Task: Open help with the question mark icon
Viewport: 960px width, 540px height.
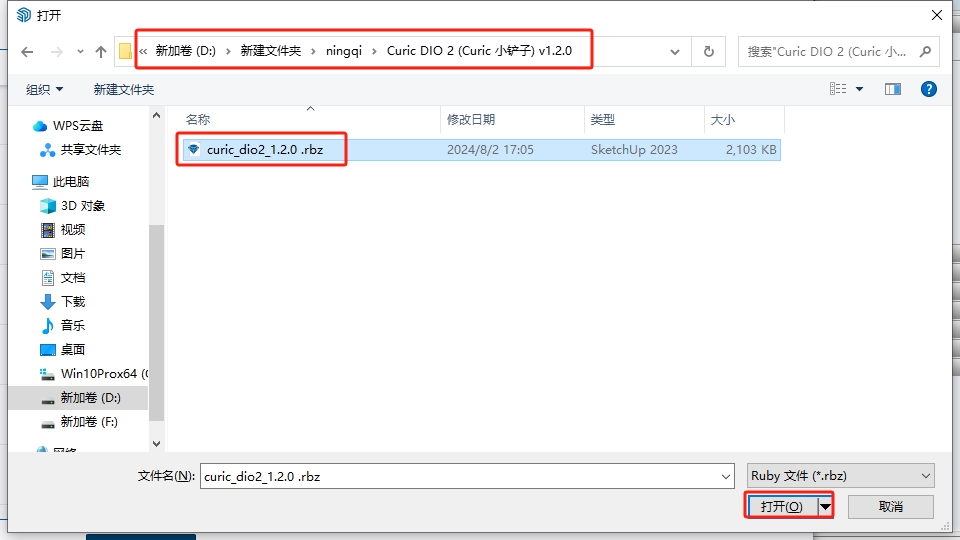Action: pyautogui.click(x=929, y=89)
